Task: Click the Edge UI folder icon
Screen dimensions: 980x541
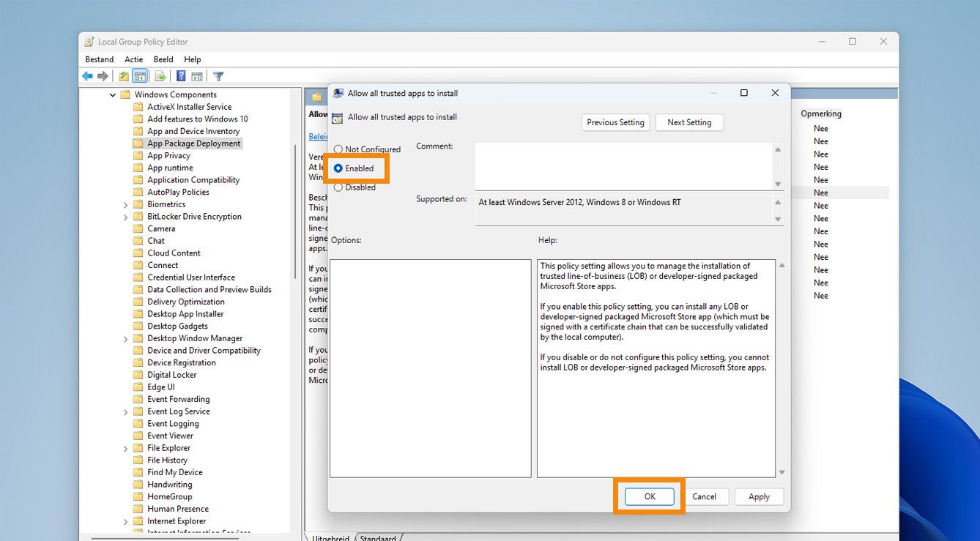Action: coord(138,387)
